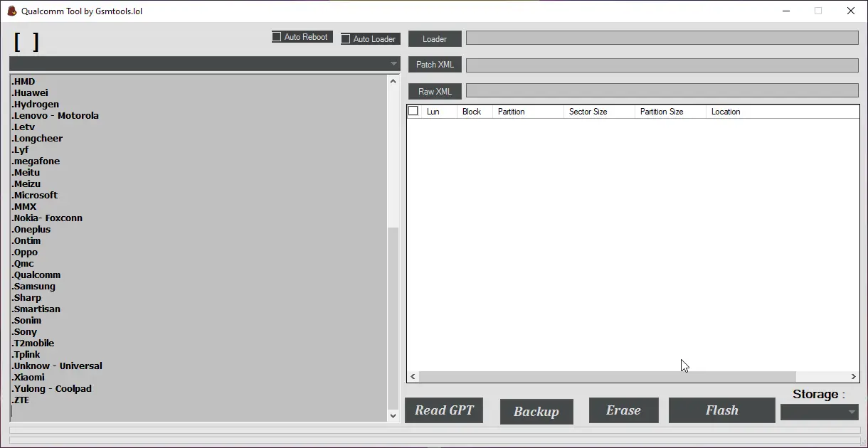Select .Oppo in the brand list
This screenshot has height=448, width=868.
(25, 252)
